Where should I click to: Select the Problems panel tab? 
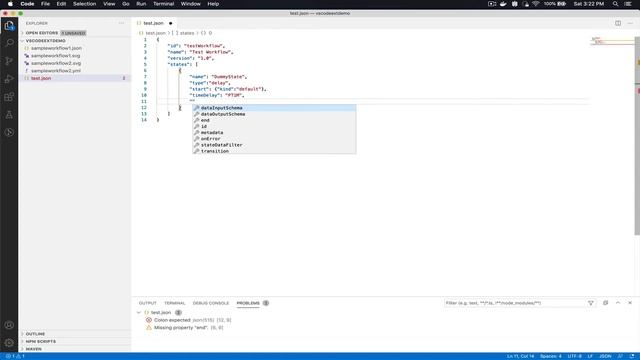pyautogui.click(x=248, y=303)
